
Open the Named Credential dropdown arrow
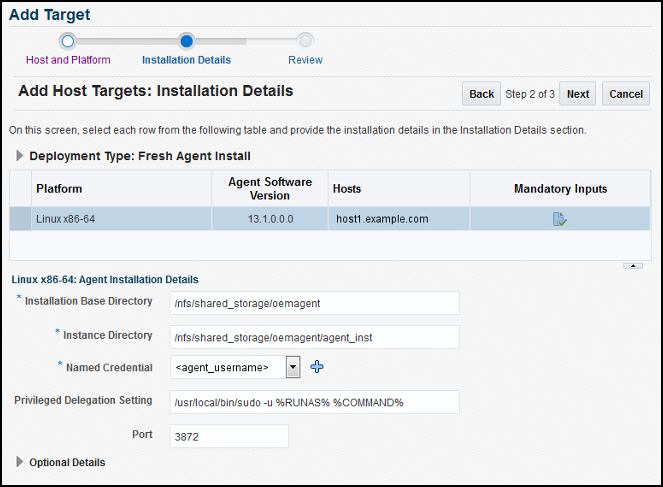pos(293,367)
